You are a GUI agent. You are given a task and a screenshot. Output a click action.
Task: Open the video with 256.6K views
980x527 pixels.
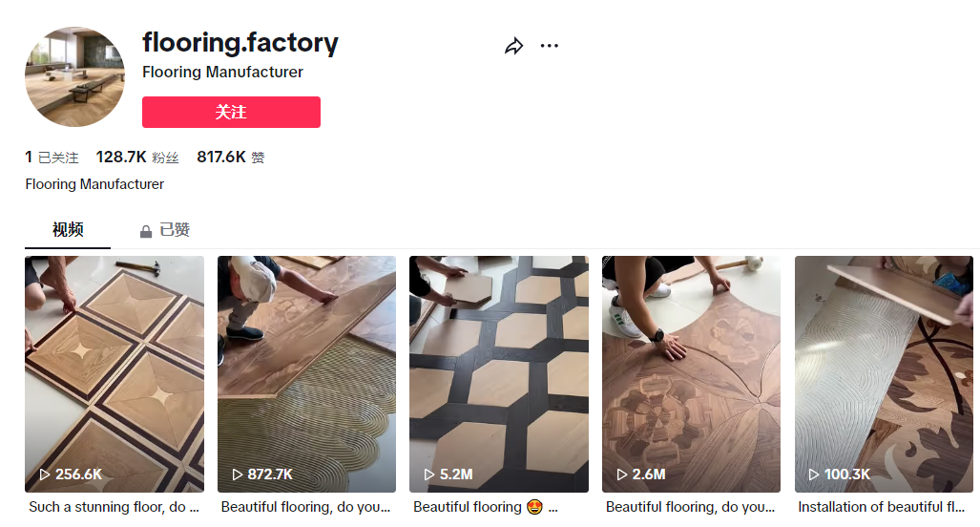pos(115,373)
